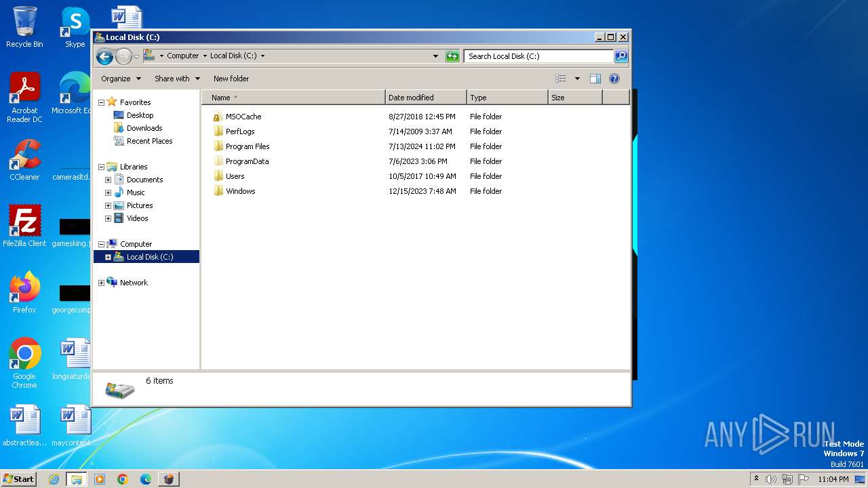
Task: Expand the Local Disk (C:) breadcrumb arrow
Action: (262, 56)
